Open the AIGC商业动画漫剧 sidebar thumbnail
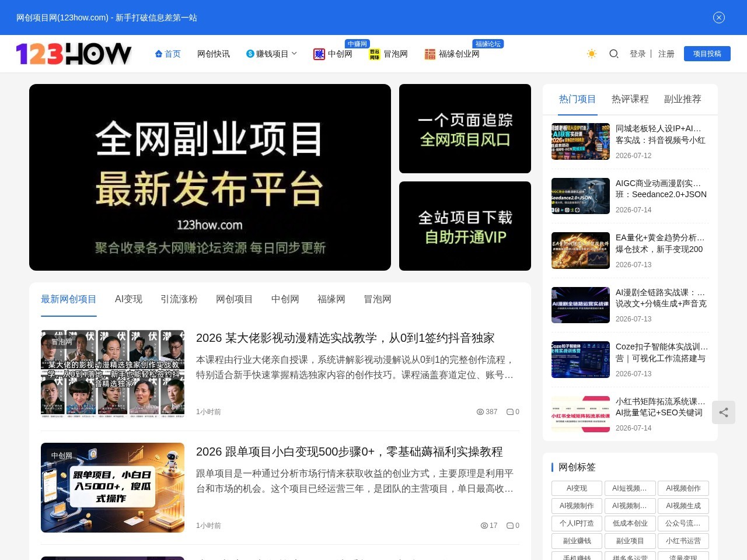Screen dimensions: 747x560 click(581, 196)
